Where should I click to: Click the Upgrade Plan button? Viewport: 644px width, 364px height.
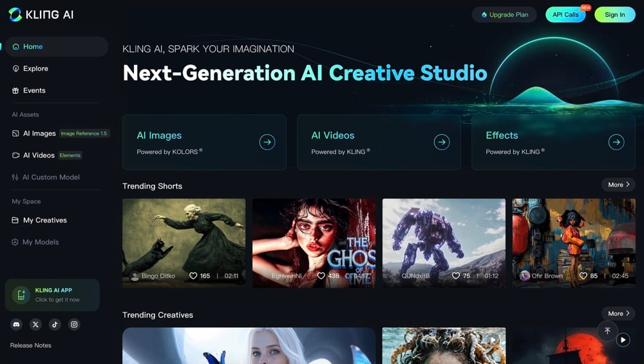[504, 15]
